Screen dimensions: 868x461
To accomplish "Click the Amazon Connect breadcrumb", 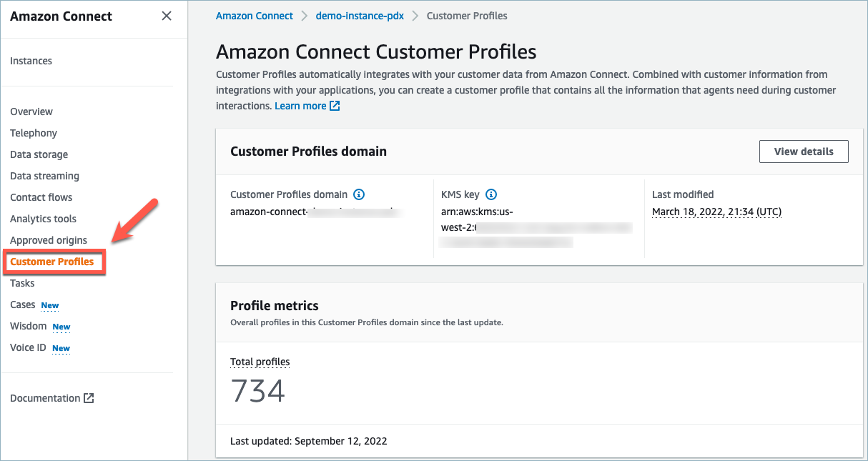I will pos(254,15).
